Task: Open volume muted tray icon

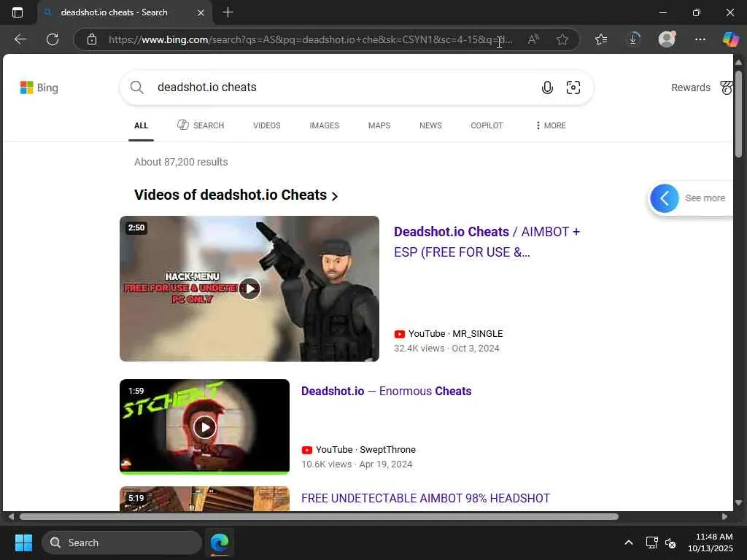Action: click(x=670, y=542)
